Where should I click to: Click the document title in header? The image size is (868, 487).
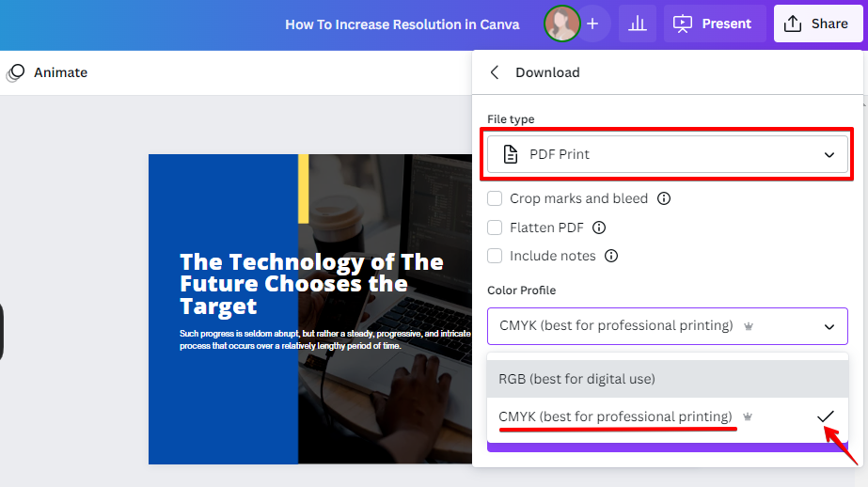[402, 24]
